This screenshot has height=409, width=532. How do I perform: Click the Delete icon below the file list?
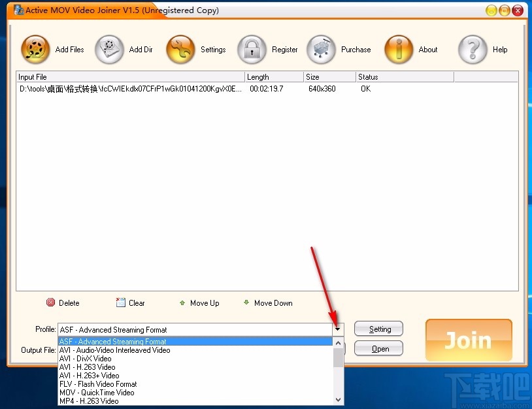tap(51, 303)
